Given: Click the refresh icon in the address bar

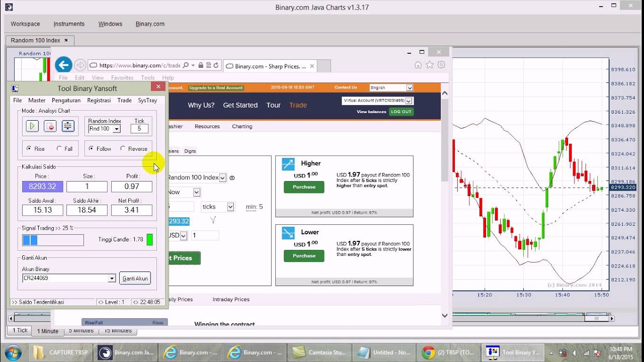Looking at the screenshot, I should [216, 65].
